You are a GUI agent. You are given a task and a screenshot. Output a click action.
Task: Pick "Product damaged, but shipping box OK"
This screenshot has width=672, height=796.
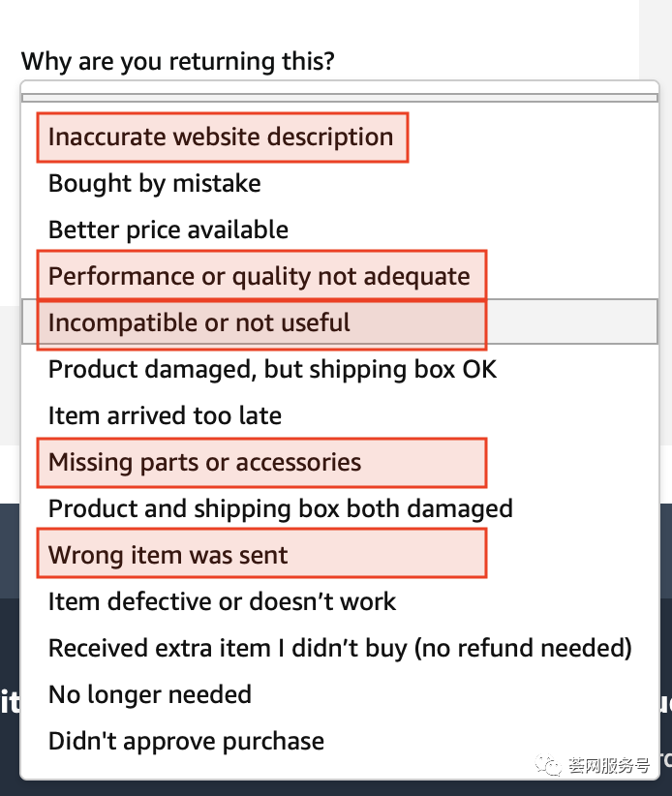click(272, 369)
